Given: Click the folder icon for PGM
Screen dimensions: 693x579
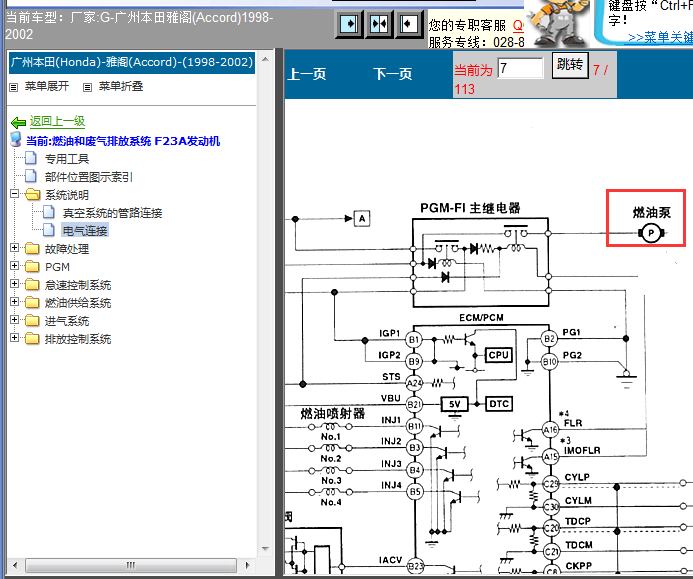Looking at the screenshot, I should coord(32,267).
